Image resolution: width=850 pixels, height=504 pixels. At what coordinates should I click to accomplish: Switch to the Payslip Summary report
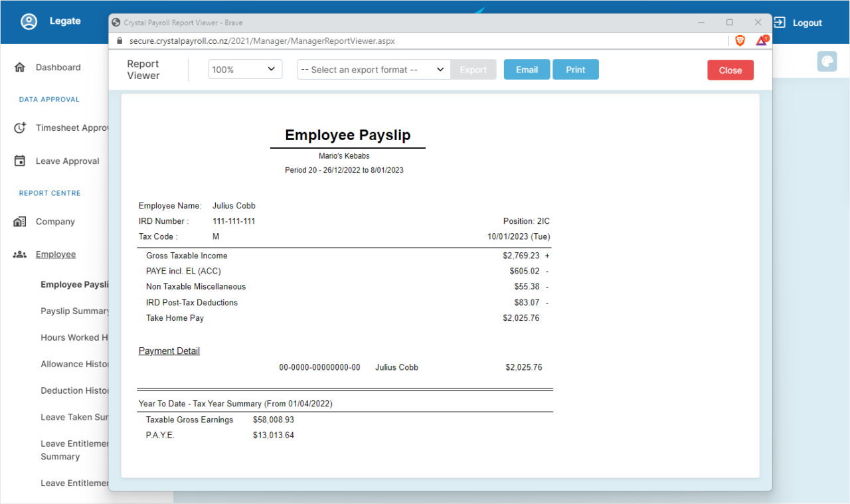point(74,311)
